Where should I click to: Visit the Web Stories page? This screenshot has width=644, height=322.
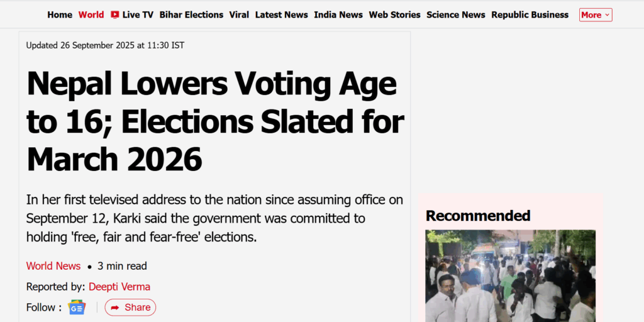tap(394, 14)
